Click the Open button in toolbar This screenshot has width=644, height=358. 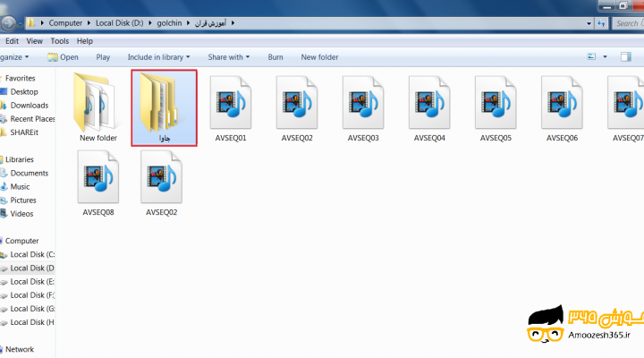click(63, 57)
